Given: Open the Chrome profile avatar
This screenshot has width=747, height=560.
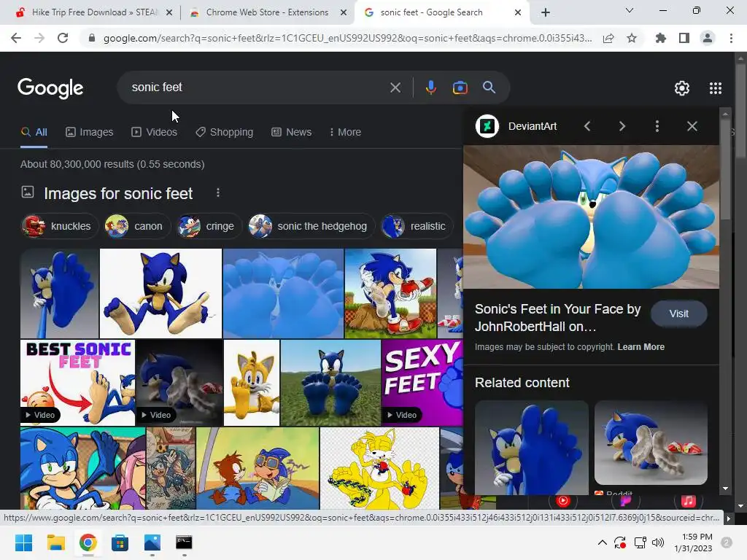Looking at the screenshot, I should tap(708, 38).
